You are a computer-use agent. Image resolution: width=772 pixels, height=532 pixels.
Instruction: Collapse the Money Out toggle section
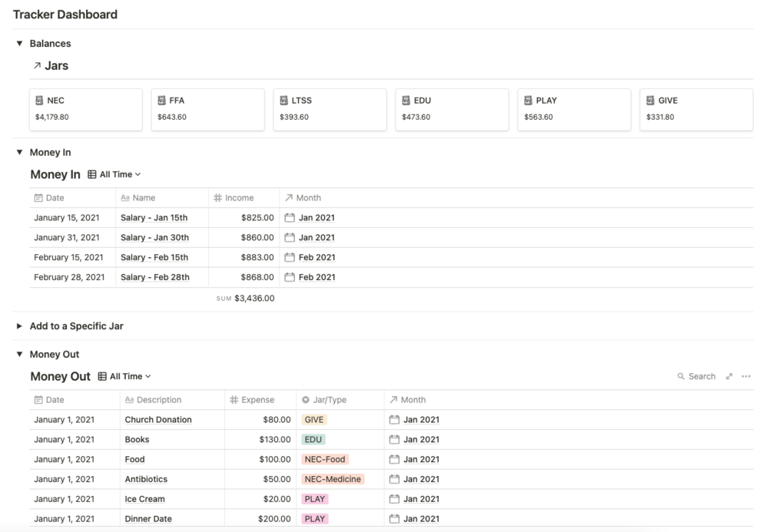coord(19,355)
